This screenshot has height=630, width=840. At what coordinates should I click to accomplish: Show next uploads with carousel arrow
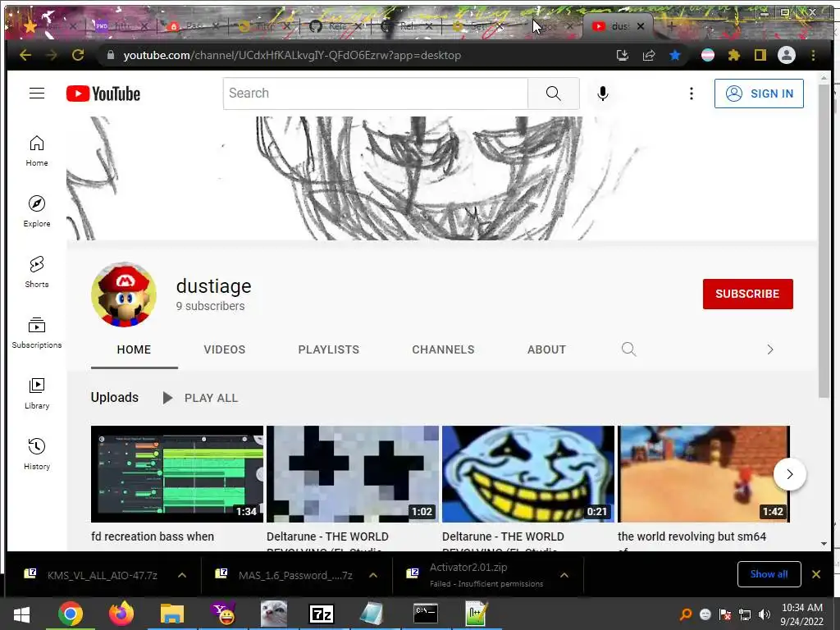[x=789, y=474]
